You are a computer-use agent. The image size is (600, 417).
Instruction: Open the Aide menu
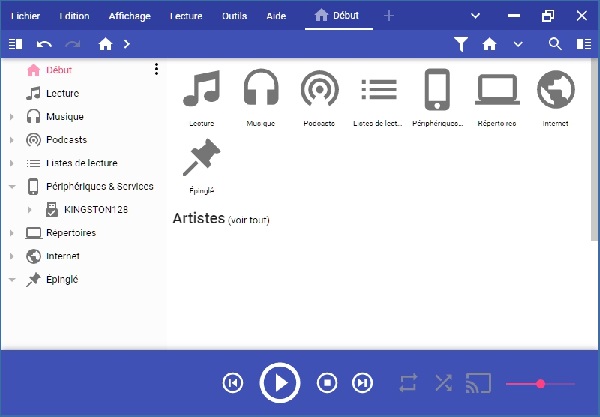276,16
